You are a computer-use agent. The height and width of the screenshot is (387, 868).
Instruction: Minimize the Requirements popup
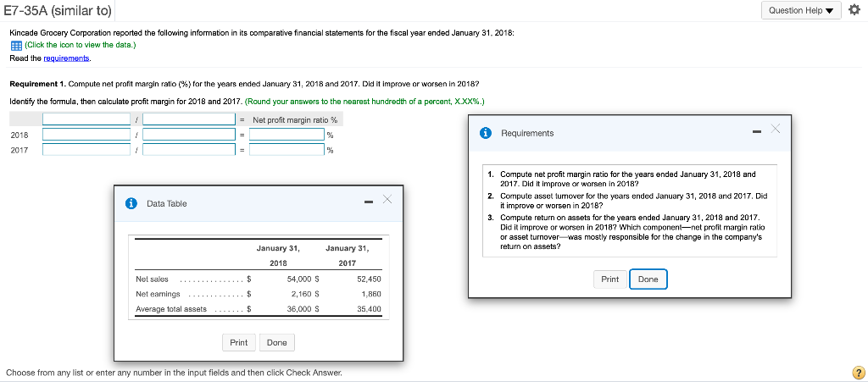click(756, 132)
